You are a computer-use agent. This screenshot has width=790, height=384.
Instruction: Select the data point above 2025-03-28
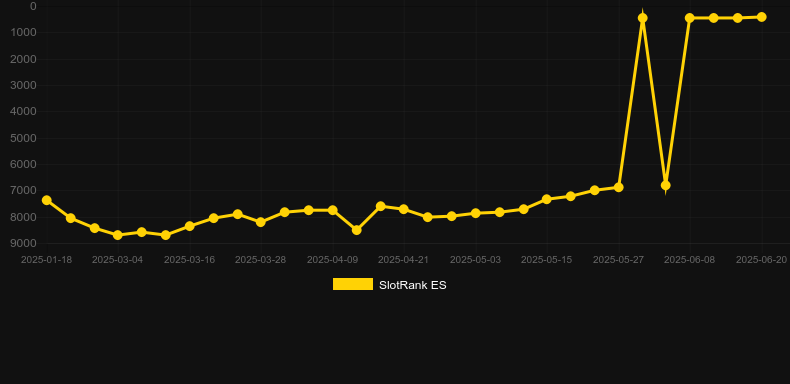click(x=261, y=222)
